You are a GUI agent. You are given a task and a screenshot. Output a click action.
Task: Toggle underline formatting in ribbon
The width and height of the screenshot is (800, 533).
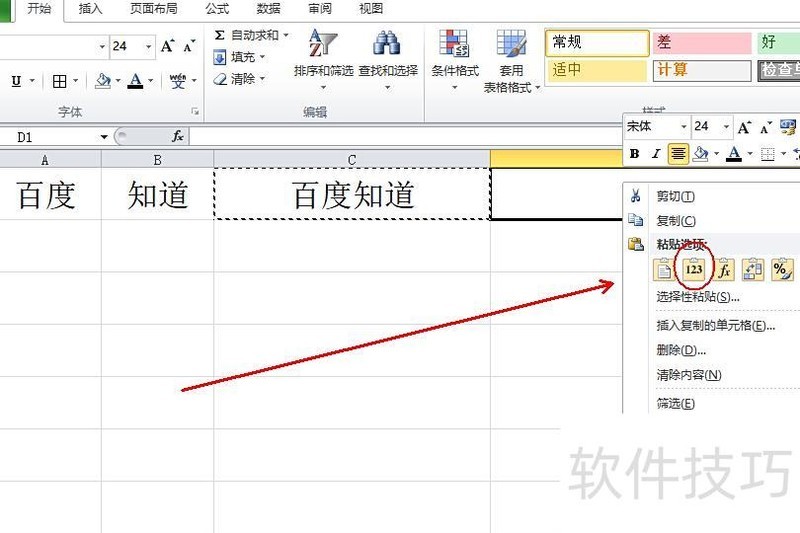pos(16,81)
